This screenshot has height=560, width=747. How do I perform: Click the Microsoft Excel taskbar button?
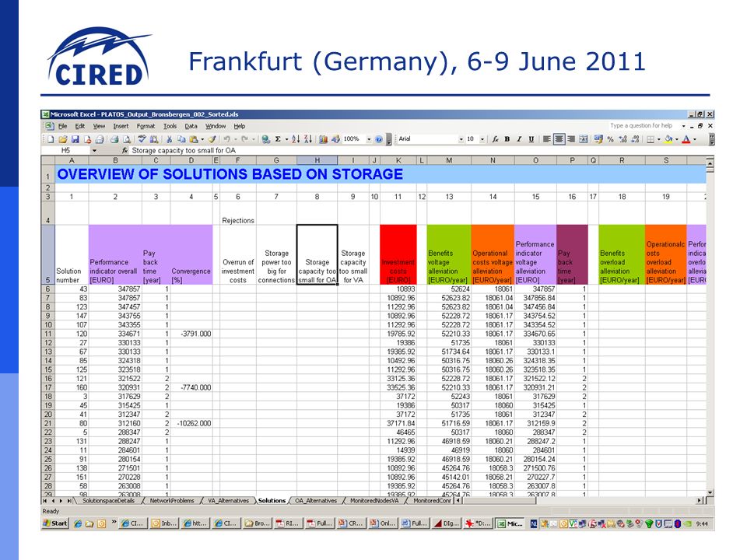tap(509, 523)
